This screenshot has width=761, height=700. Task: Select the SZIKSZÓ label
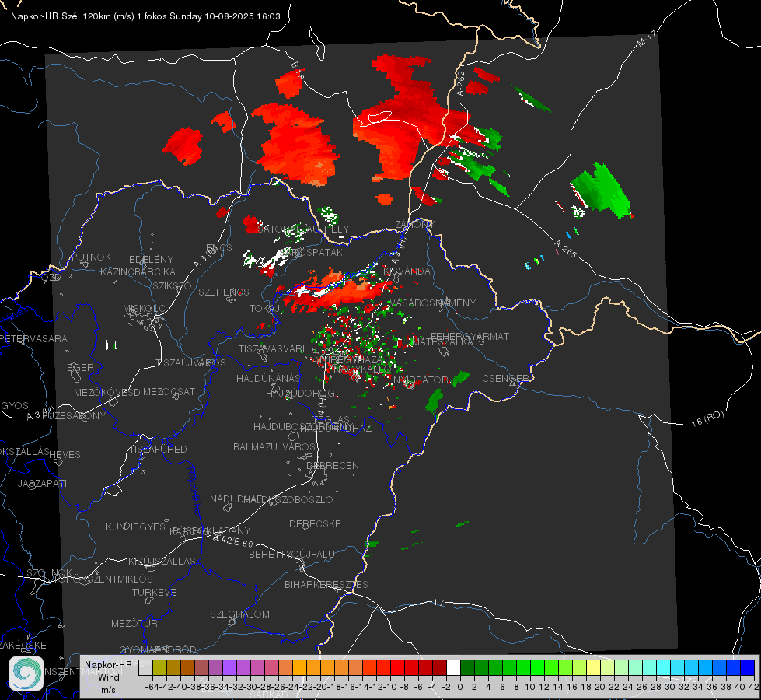click(173, 286)
